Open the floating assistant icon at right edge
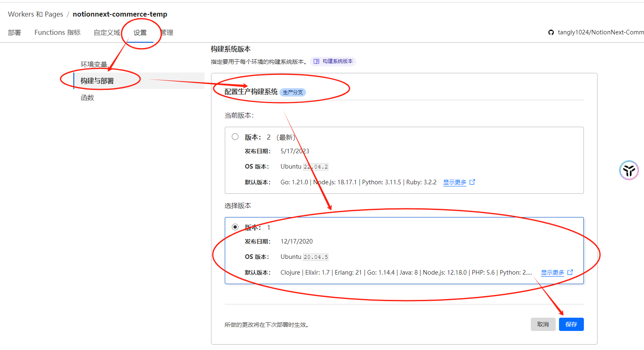 pyautogui.click(x=629, y=170)
